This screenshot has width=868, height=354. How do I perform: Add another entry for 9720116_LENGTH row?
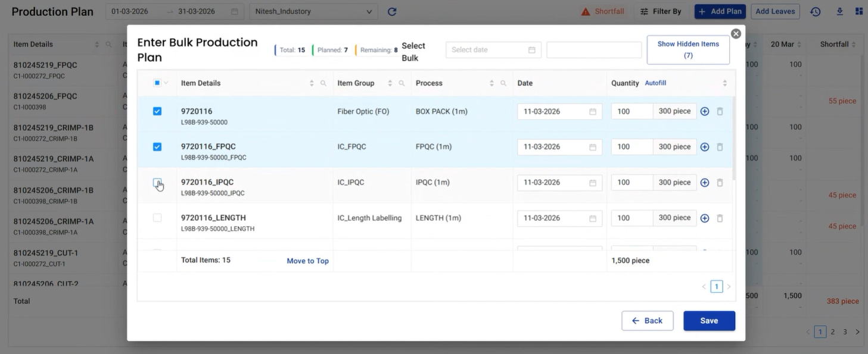tap(704, 218)
